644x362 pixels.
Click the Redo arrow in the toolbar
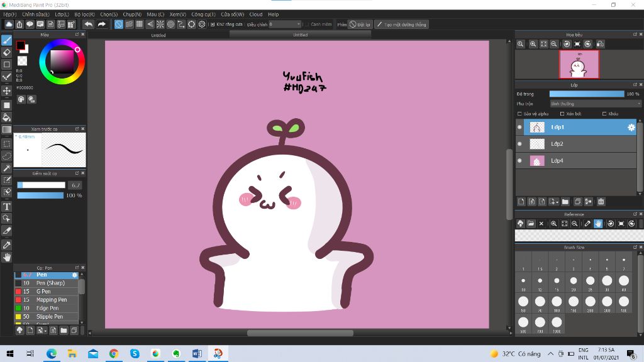(101, 25)
